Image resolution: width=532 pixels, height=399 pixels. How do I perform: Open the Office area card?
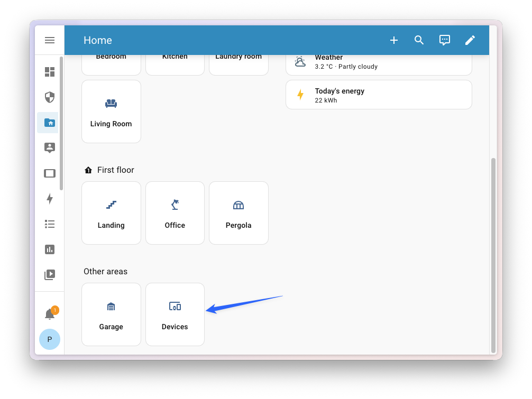click(x=175, y=213)
